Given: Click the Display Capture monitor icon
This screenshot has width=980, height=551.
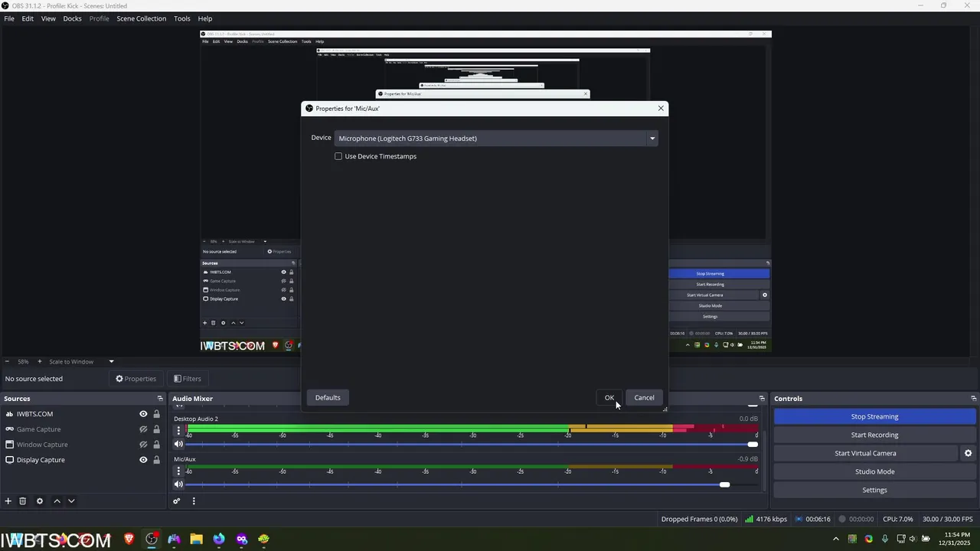Looking at the screenshot, I should pyautogui.click(x=9, y=460).
